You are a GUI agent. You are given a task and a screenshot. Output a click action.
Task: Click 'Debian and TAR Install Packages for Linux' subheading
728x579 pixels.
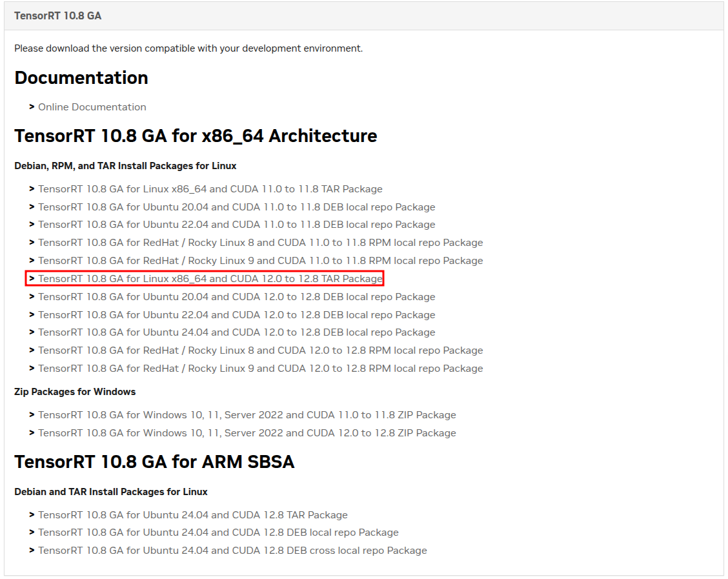pos(111,492)
